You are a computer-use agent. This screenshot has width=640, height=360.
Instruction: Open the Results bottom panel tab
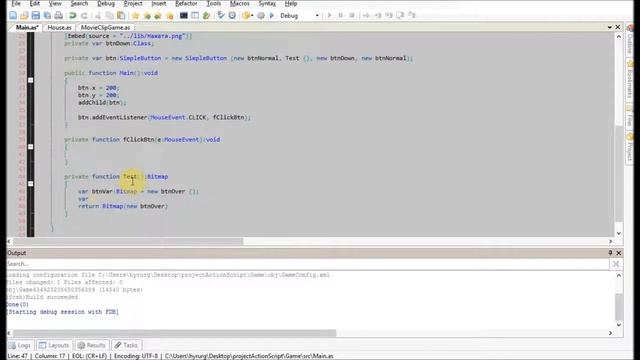(92, 345)
